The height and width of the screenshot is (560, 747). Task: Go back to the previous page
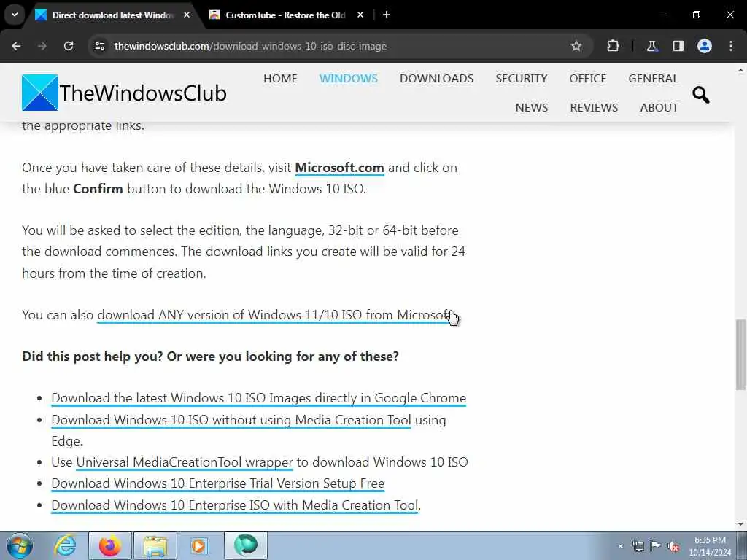tap(16, 46)
